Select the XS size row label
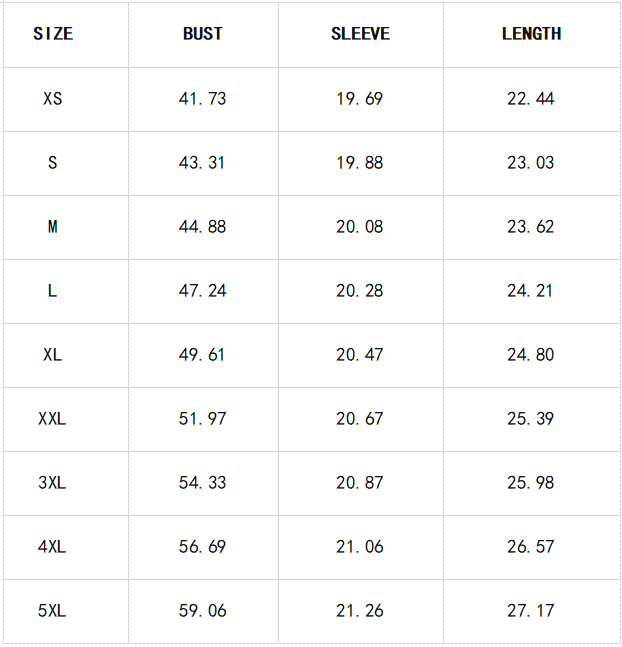This screenshot has width=622, height=647. [53, 99]
